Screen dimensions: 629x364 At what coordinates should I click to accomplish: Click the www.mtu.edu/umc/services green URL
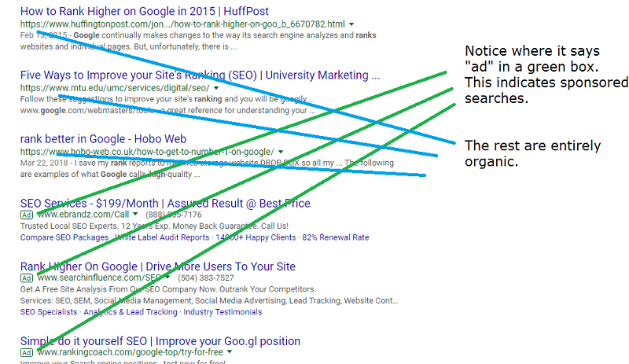point(115,88)
